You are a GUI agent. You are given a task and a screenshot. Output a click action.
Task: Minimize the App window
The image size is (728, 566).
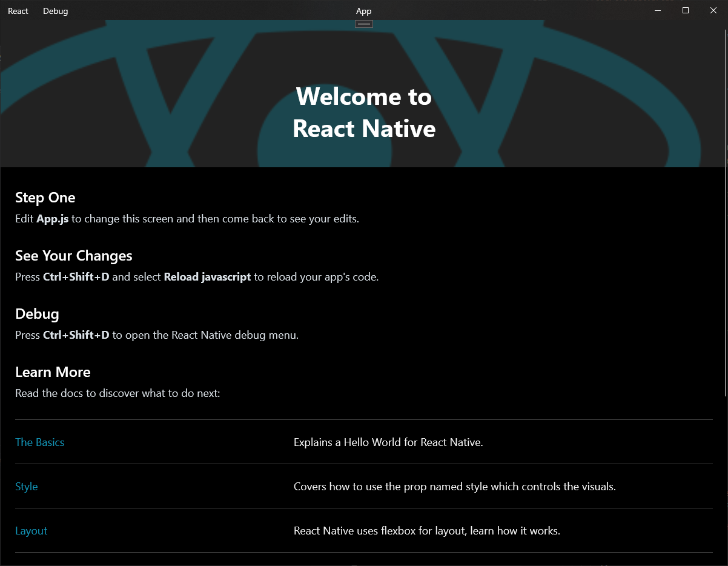pos(658,10)
